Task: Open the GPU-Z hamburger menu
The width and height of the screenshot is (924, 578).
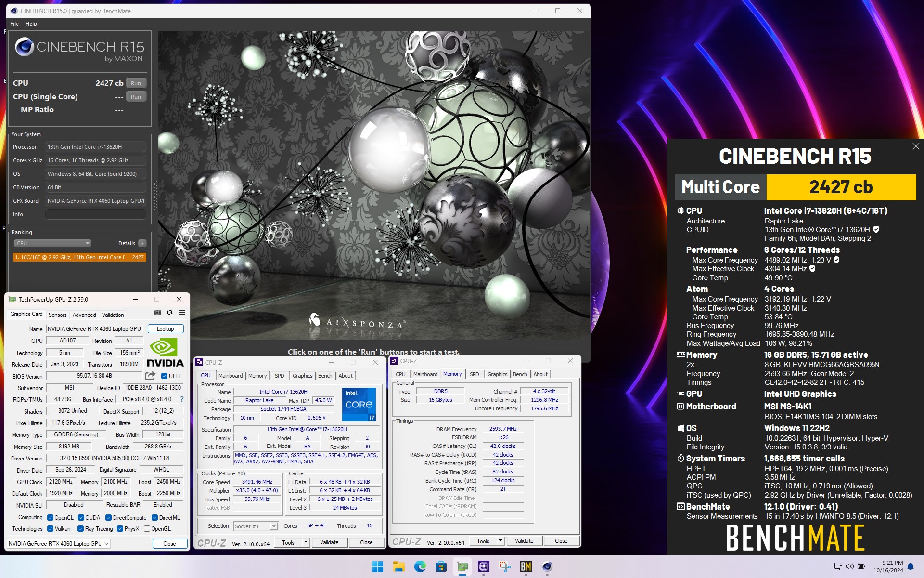Action: 182,313
